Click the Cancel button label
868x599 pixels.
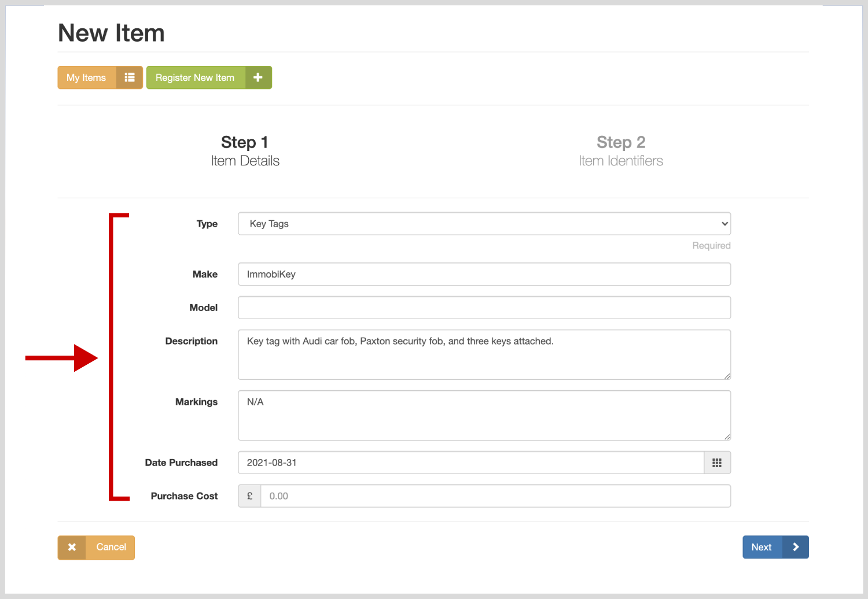[111, 548]
